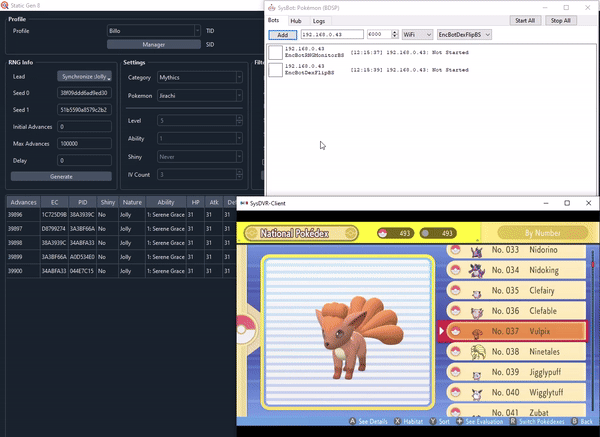Click the Clefable sprite icon in list

477,312
